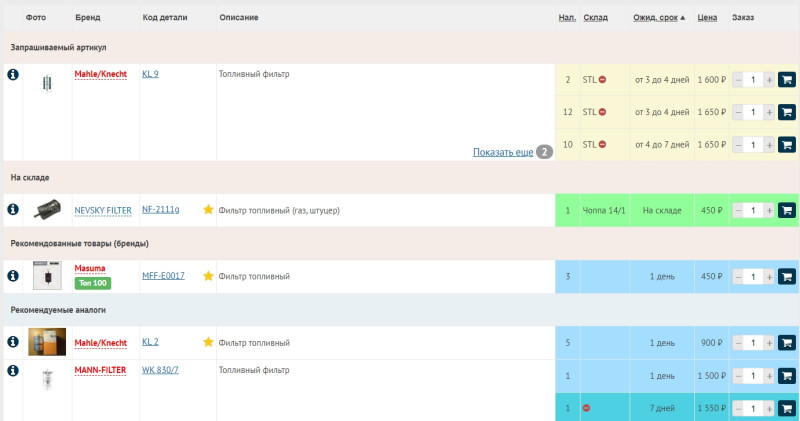800x421 pixels.
Task: Sort by 'Нал.' column header
Action: tap(567, 18)
